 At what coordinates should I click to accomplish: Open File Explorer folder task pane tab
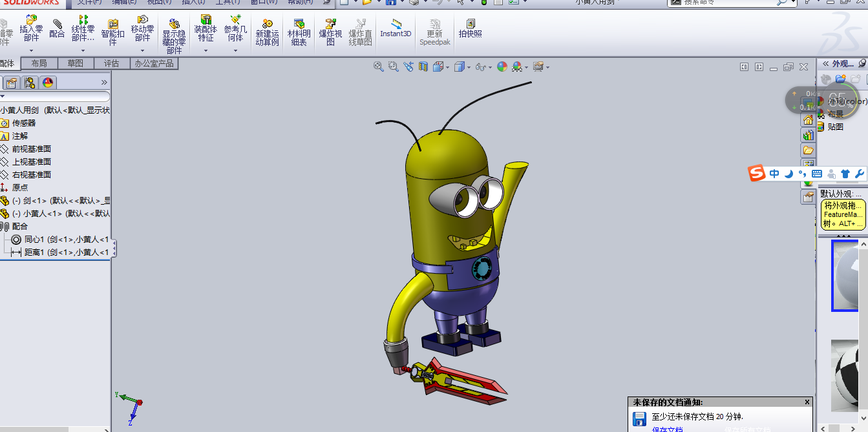(x=808, y=150)
